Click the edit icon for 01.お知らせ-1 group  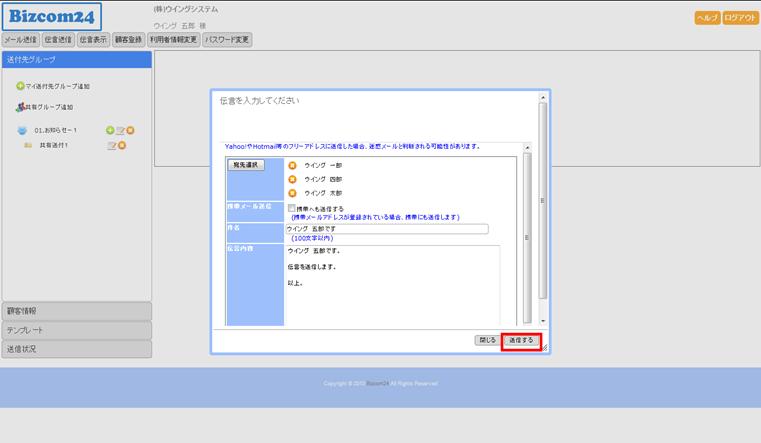(x=120, y=131)
